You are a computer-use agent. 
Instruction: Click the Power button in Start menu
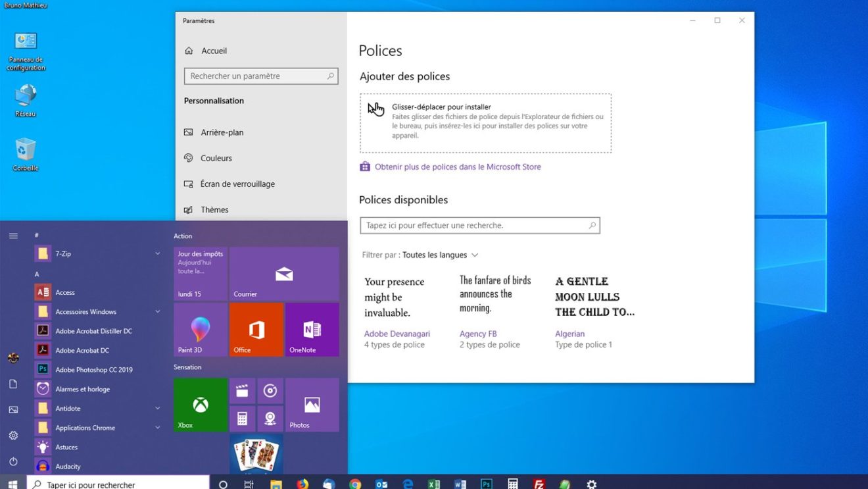[13, 461]
